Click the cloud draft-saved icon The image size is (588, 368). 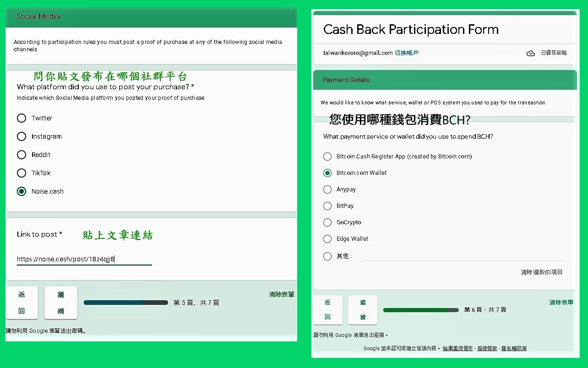pyautogui.click(x=531, y=53)
